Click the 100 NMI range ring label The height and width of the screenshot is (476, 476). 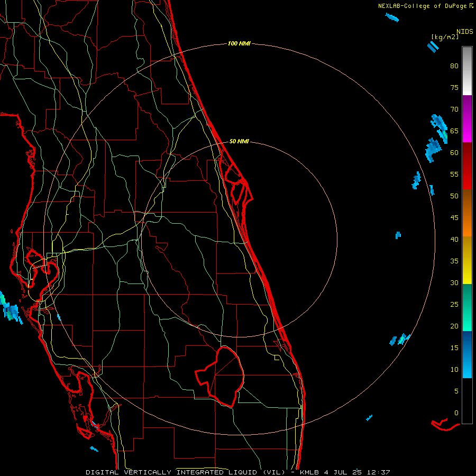pos(239,44)
